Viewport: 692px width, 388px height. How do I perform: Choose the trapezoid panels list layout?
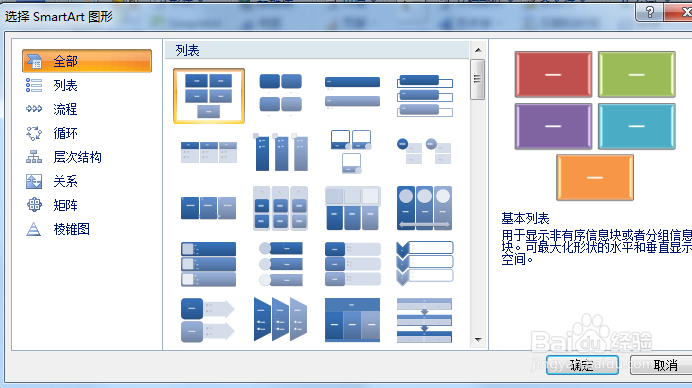point(281,320)
